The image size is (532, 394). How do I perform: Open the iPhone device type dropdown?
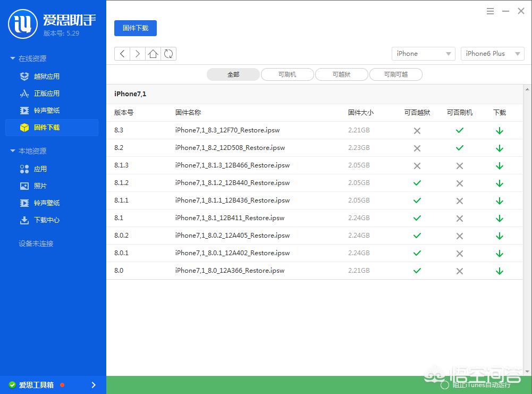tap(424, 54)
